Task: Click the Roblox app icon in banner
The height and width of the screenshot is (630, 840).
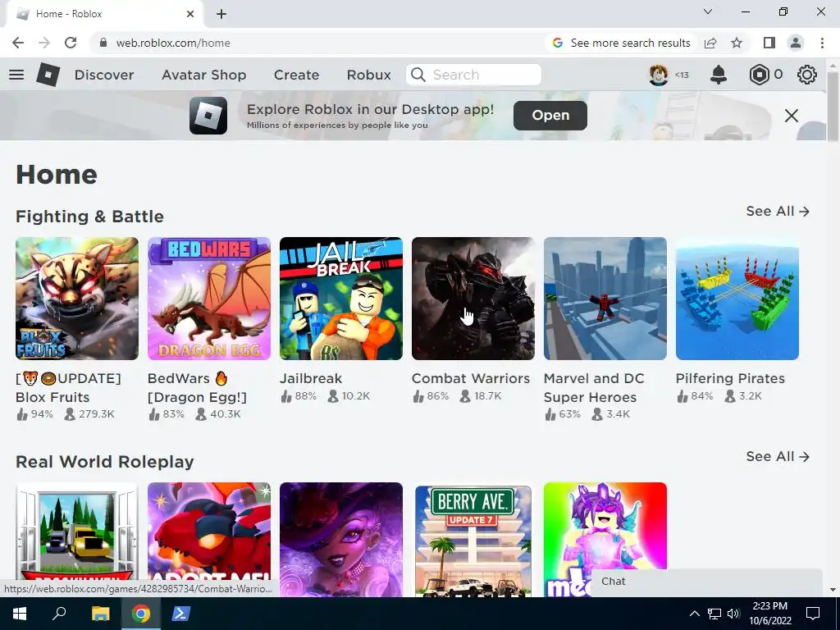Action: (208, 115)
